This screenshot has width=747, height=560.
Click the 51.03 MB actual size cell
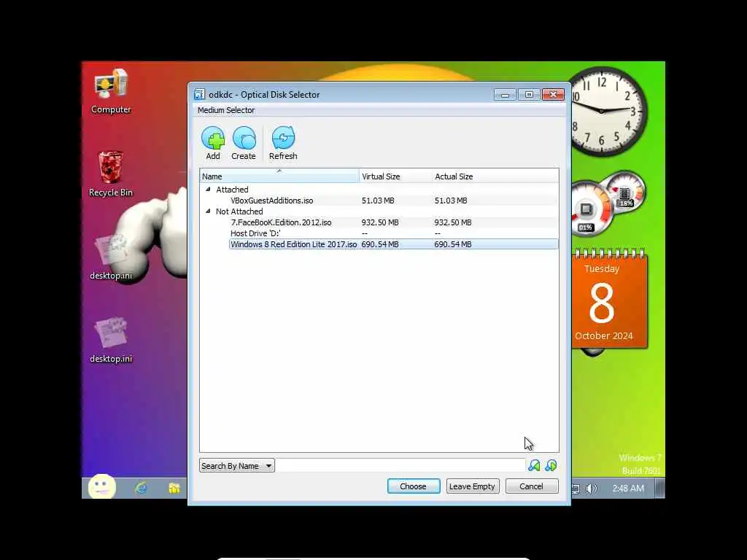(451, 201)
